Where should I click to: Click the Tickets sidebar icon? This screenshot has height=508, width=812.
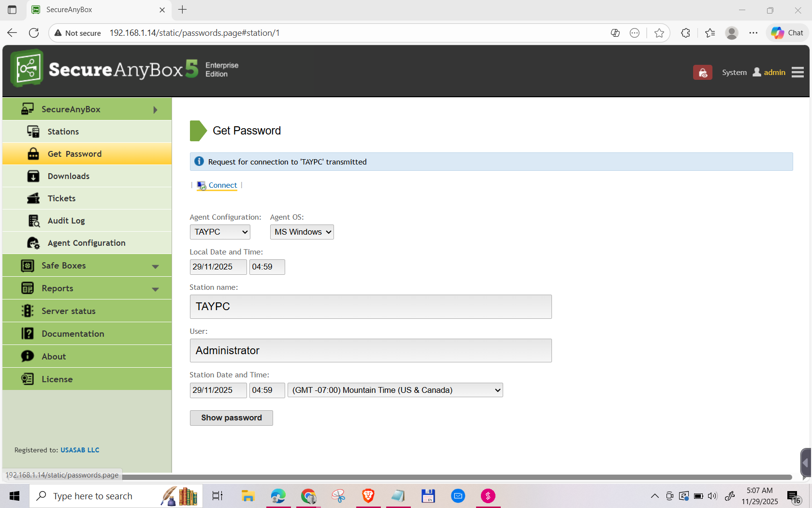click(x=33, y=198)
